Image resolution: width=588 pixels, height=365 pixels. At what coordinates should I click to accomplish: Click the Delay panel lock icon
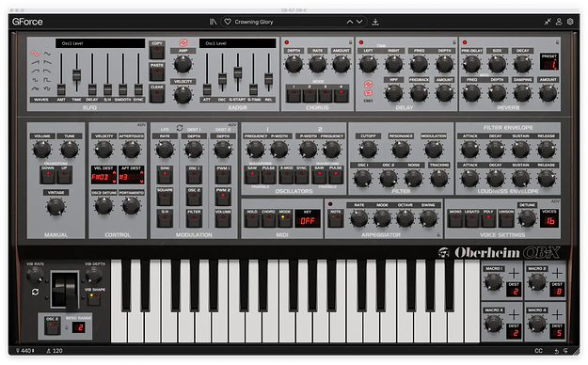(x=454, y=42)
